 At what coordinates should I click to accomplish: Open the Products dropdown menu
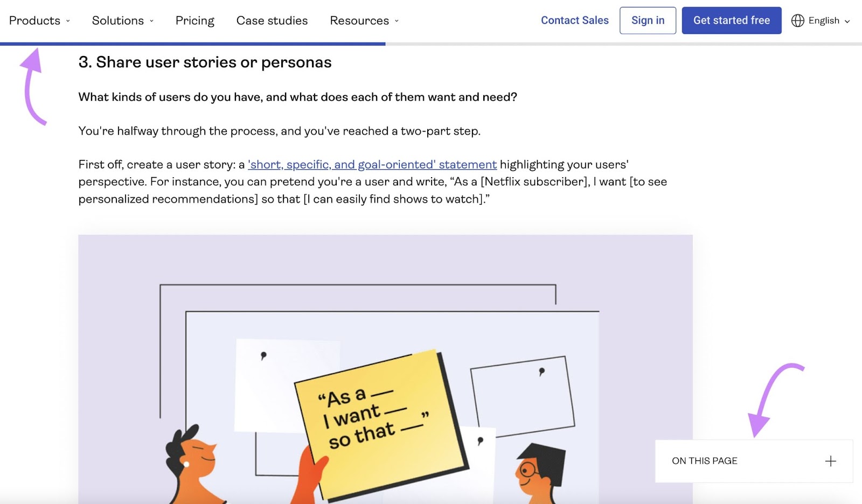pyautogui.click(x=36, y=20)
